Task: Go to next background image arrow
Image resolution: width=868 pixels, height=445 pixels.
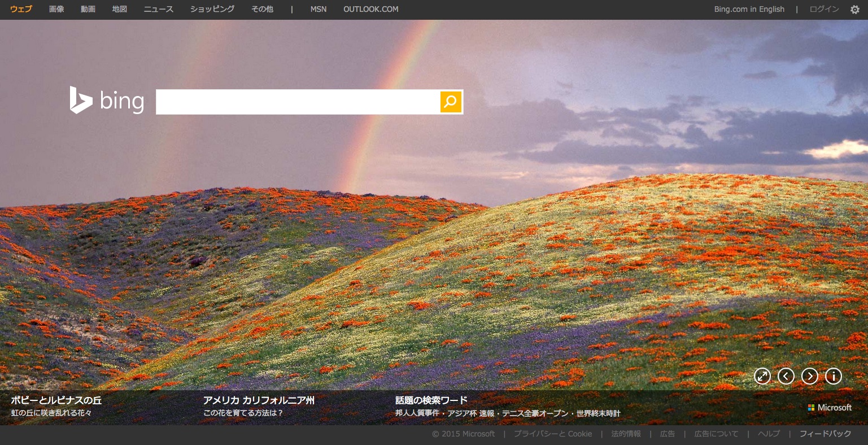Action: pos(810,376)
